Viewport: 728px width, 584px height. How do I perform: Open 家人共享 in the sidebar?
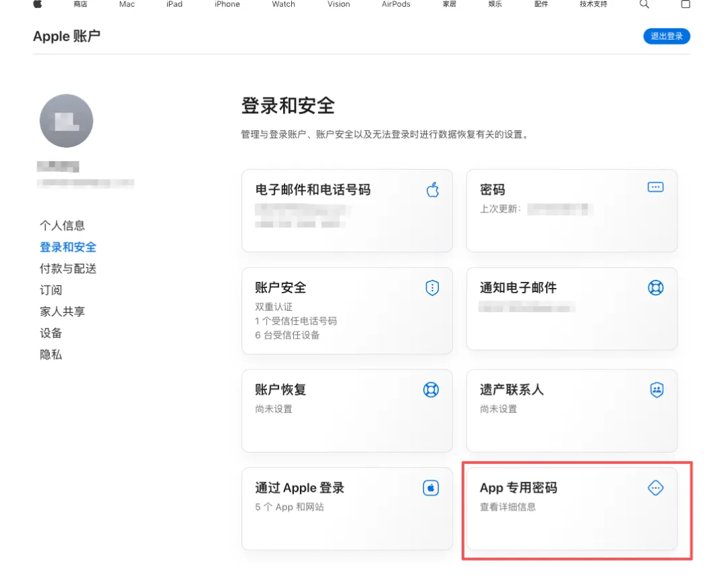pyautogui.click(x=62, y=312)
